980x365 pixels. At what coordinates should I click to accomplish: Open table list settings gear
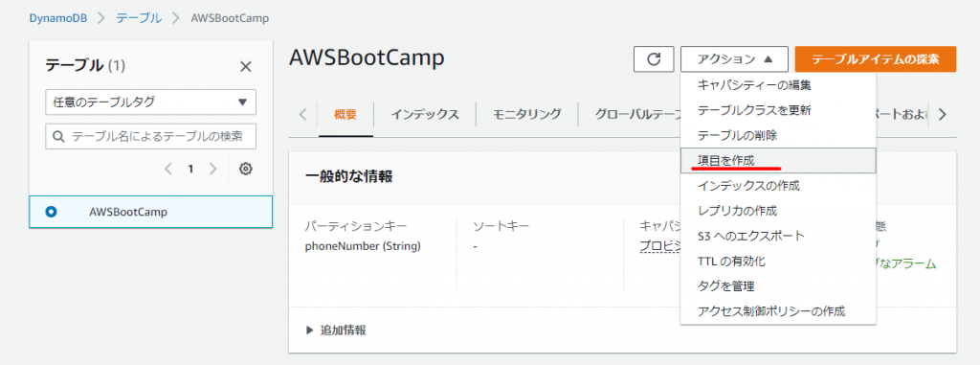[x=246, y=169]
